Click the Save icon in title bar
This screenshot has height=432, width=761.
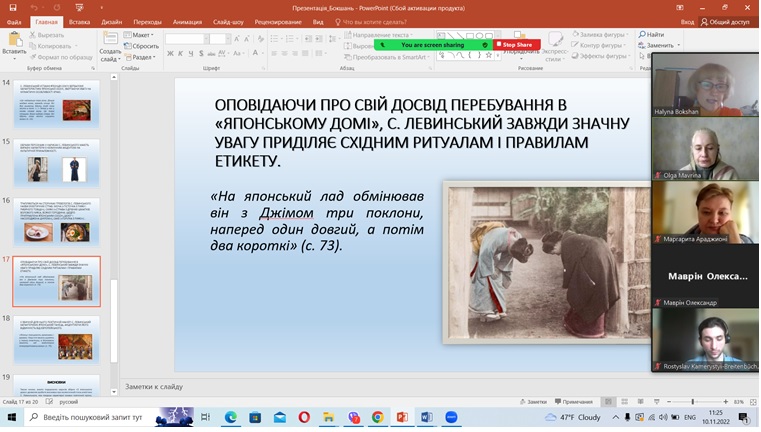click(13, 8)
